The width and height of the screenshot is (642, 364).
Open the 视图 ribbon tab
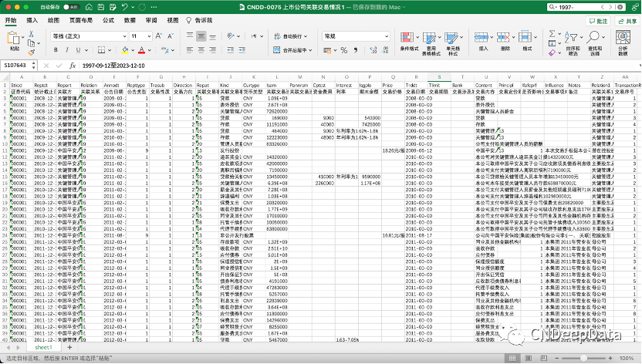(x=173, y=20)
